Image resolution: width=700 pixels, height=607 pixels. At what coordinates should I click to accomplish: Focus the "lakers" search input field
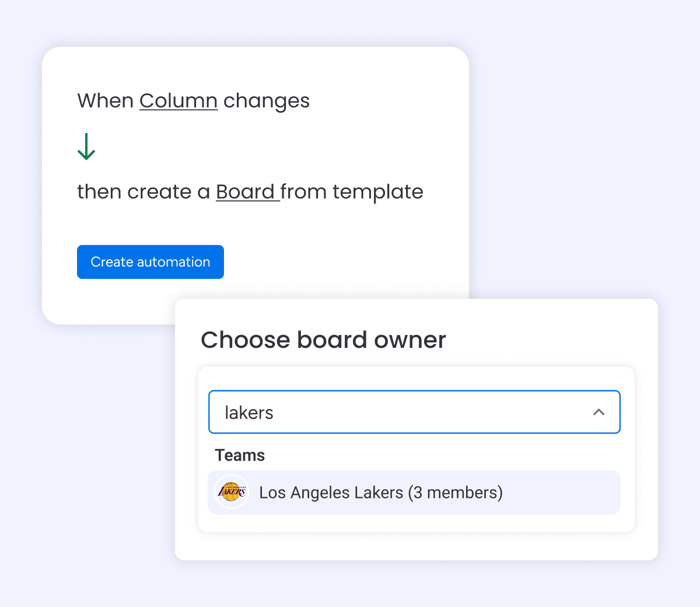[x=397, y=412]
